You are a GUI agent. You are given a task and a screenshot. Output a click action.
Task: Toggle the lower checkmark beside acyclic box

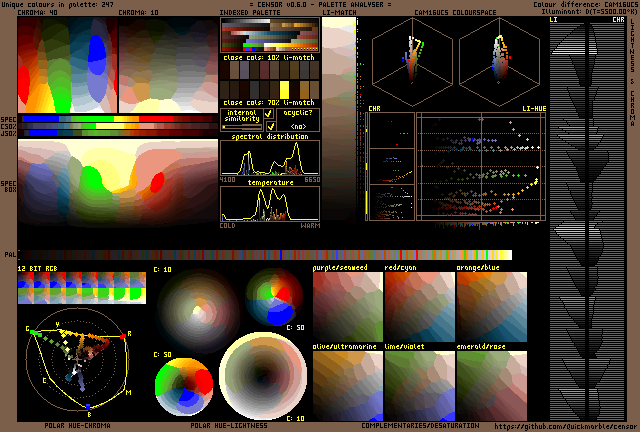coord(270,126)
